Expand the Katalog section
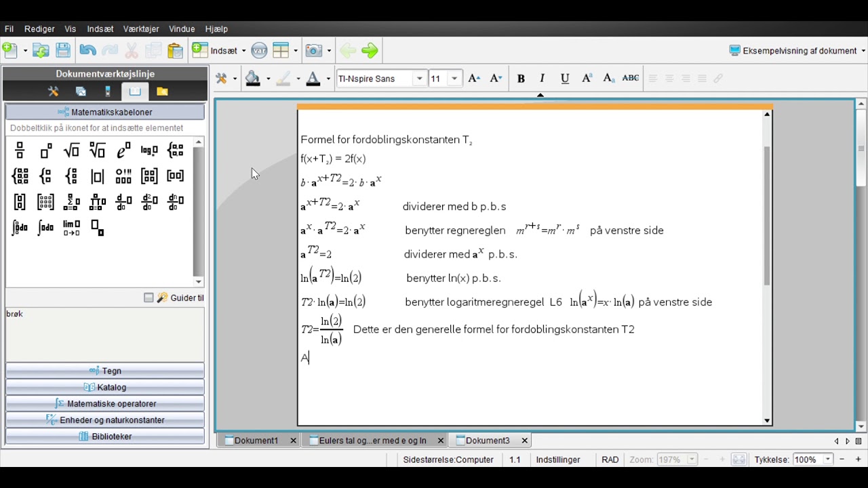Viewport: 868px width, 488px height. 105,387
